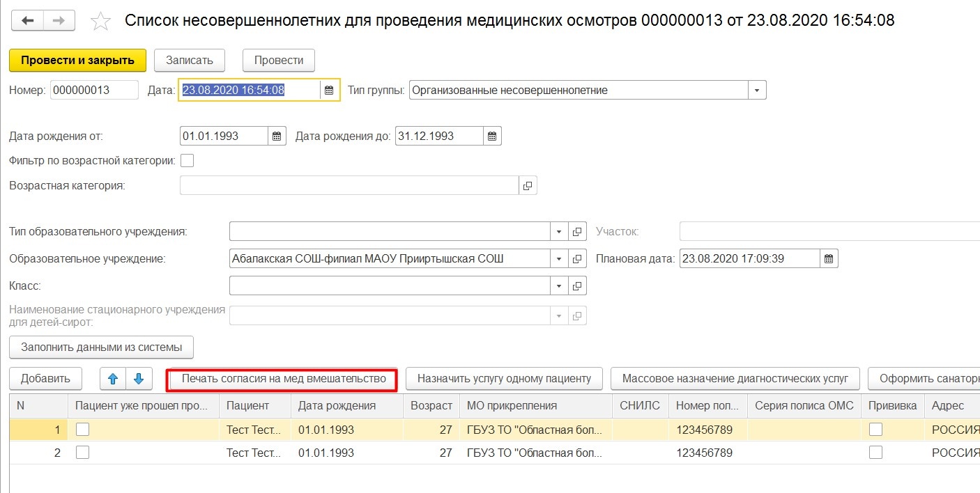Click the forward navigation arrow

59,21
